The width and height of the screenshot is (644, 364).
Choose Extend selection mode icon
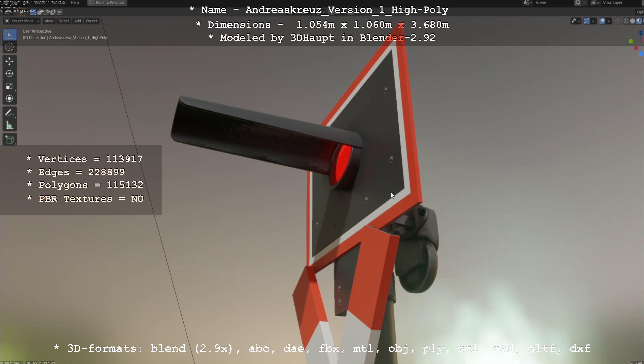[40, 12]
